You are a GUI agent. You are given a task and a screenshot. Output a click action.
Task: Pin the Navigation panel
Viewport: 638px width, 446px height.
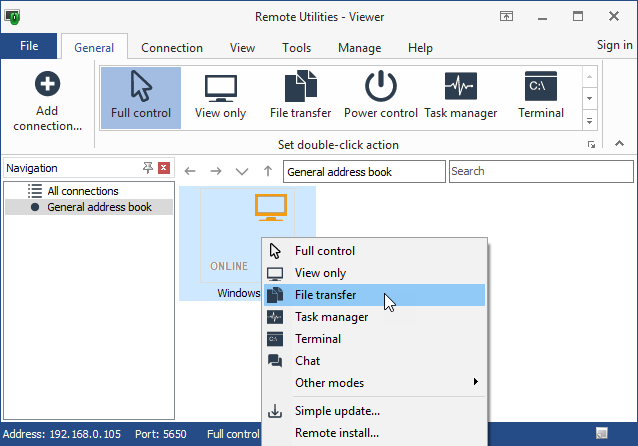pyautogui.click(x=148, y=168)
